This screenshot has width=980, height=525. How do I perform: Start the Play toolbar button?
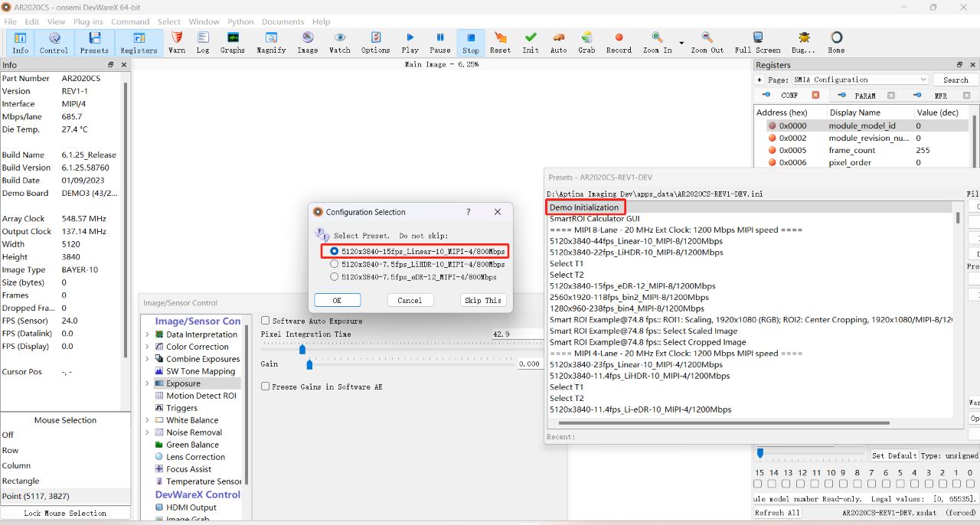[x=410, y=42]
